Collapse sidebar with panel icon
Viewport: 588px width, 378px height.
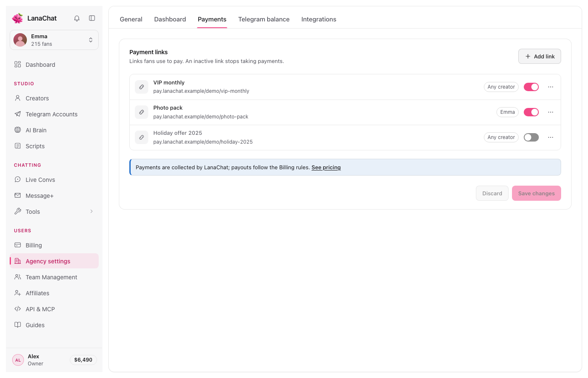[92, 18]
